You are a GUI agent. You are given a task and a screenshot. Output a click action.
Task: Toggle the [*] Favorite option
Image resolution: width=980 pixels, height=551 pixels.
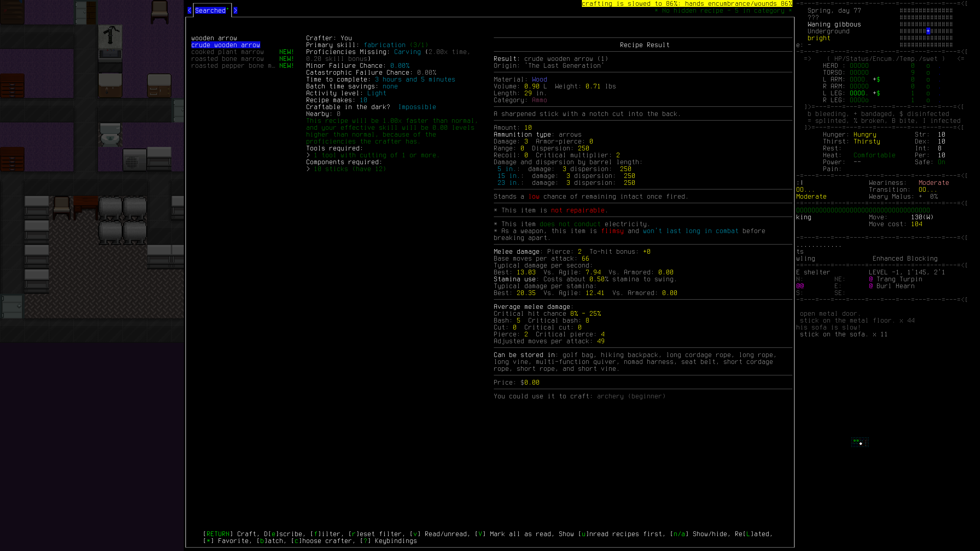(x=226, y=541)
